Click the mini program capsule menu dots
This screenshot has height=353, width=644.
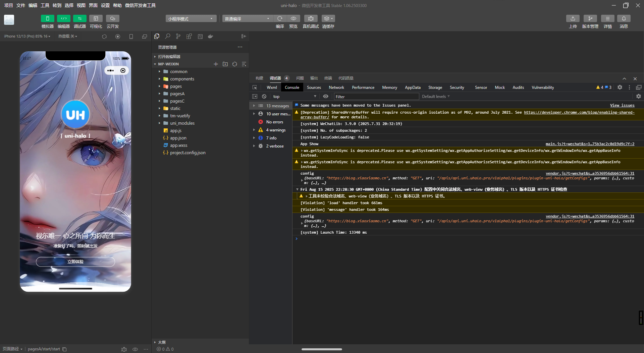coord(110,71)
